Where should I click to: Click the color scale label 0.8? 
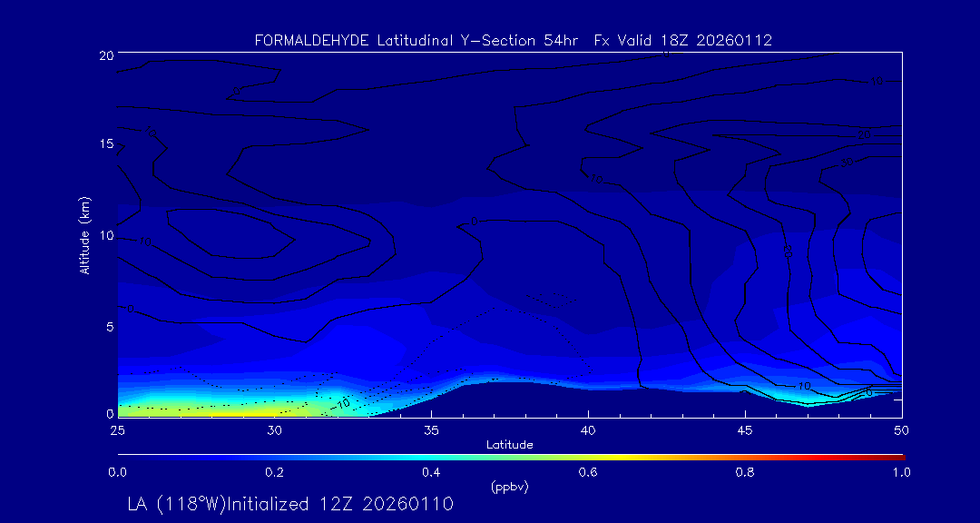[745, 473]
